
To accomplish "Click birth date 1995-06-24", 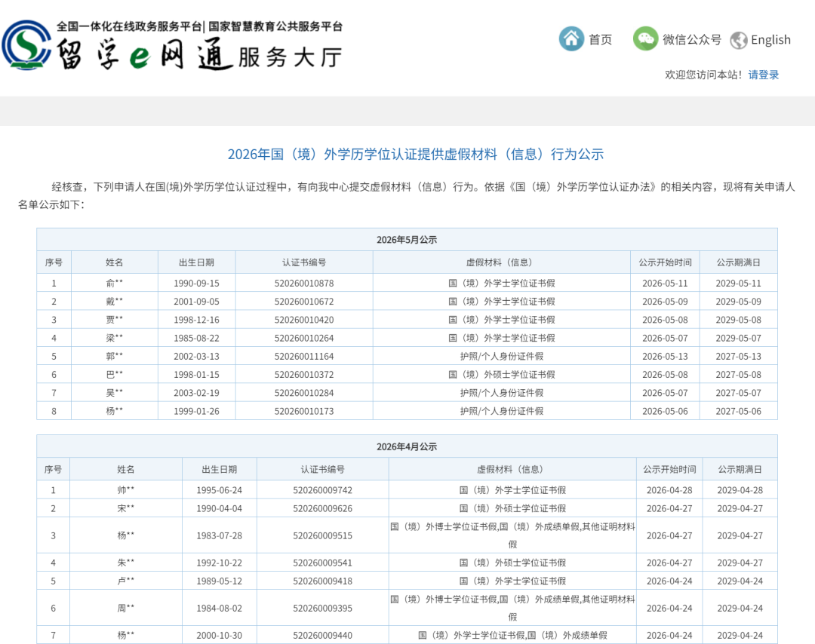I will pyautogui.click(x=220, y=490).
